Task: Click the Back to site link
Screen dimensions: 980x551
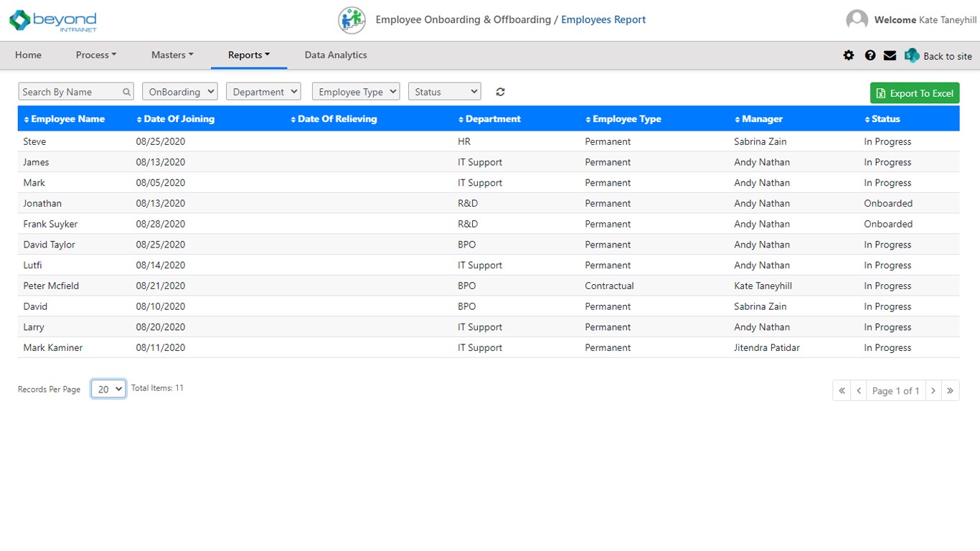Action: tap(948, 56)
